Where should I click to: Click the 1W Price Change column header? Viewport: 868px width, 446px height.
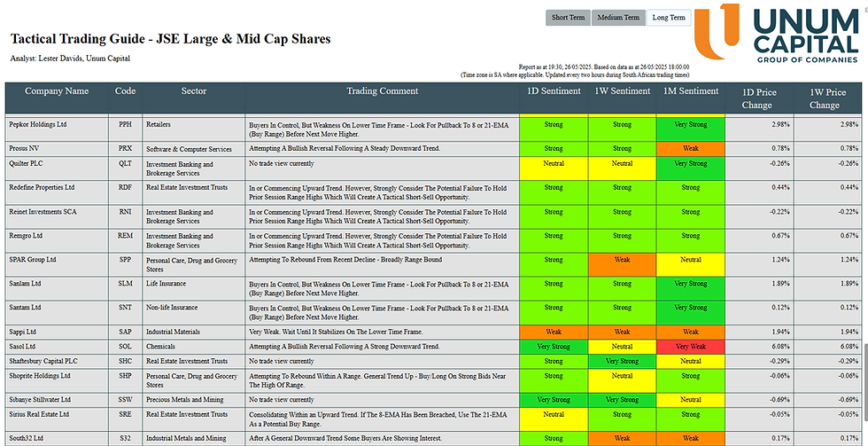pyautogui.click(x=827, y=98)
